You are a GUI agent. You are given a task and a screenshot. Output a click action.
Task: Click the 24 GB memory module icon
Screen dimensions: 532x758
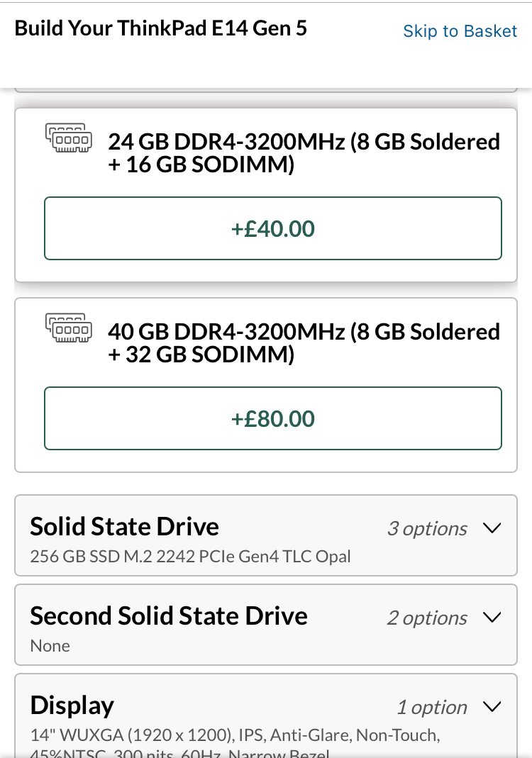(x=69, y=138)
